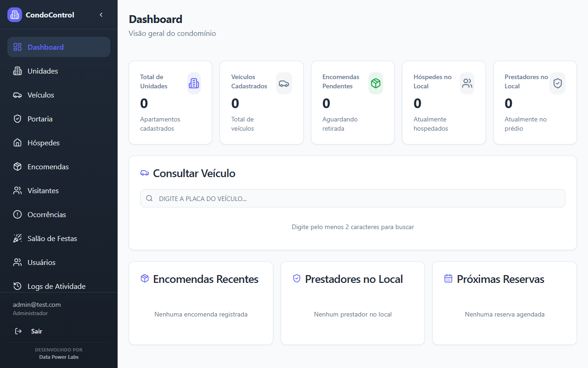Click the CondoControl building logo
The image size is (588, 368).
(14, 14)
